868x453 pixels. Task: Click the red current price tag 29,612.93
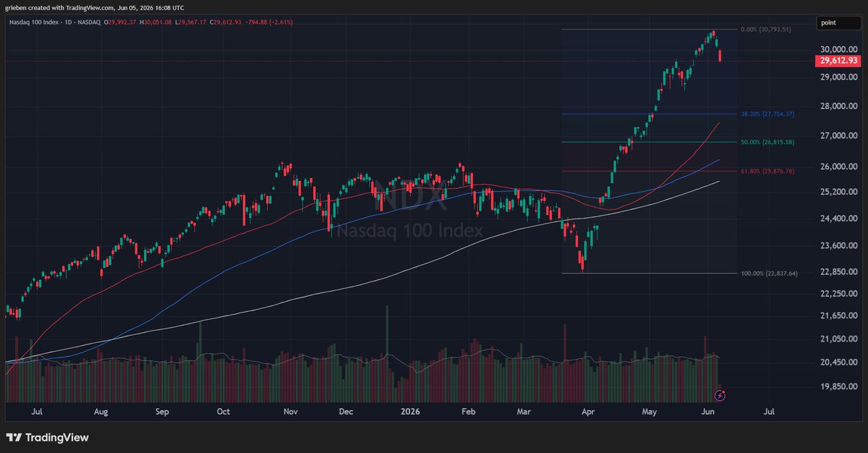point(839,61)
